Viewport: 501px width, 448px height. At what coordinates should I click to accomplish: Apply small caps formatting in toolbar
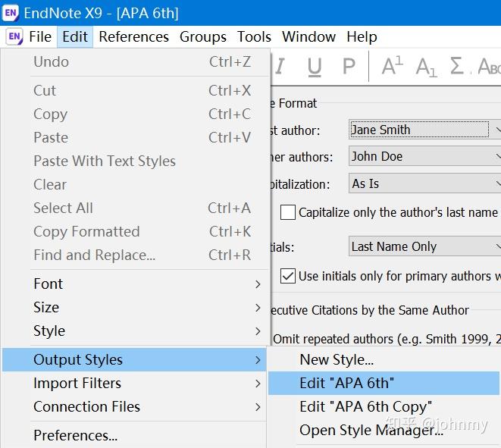click(x=489, y=67)
